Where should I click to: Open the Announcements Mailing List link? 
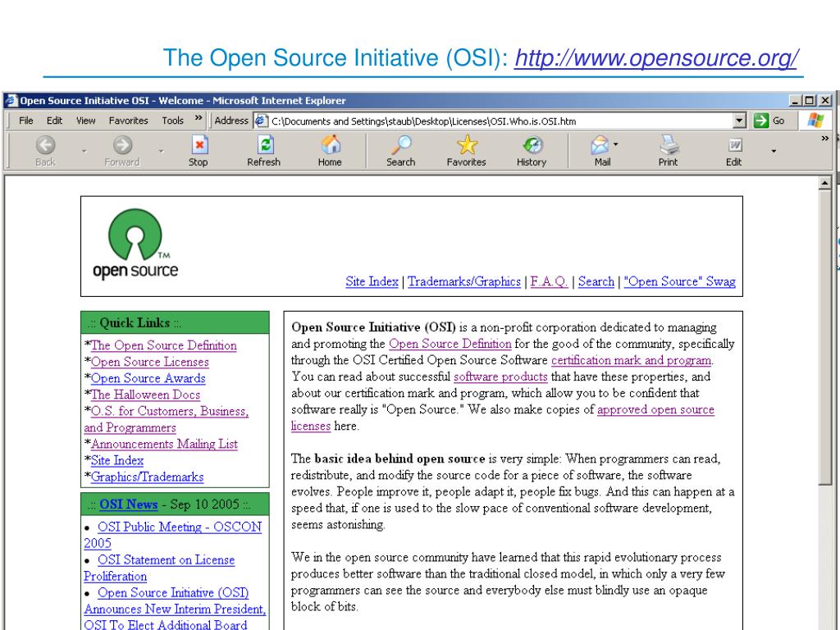click(x=164, y=444)
